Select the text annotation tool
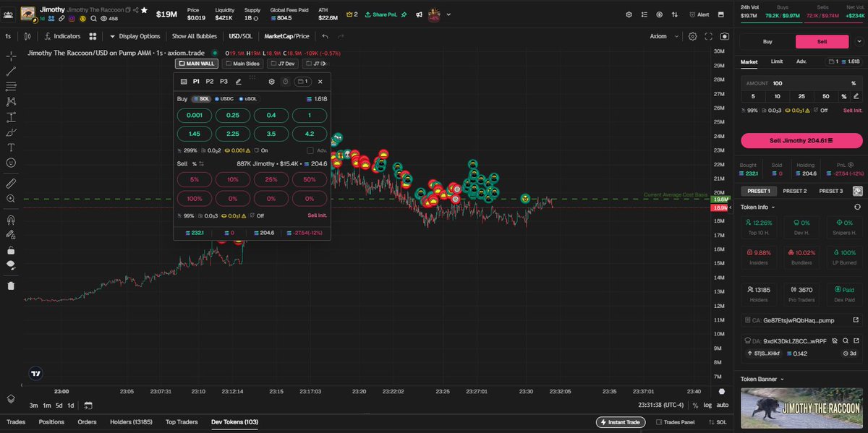The width and height of the screenshot is (868, 433). (11, 147)
